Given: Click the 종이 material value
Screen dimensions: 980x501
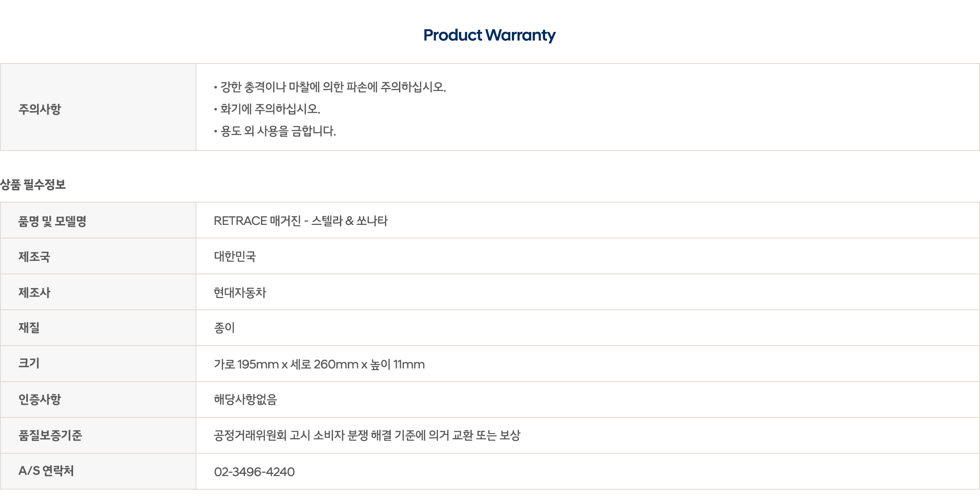Looking at the screenshot, I should [224, 328].
